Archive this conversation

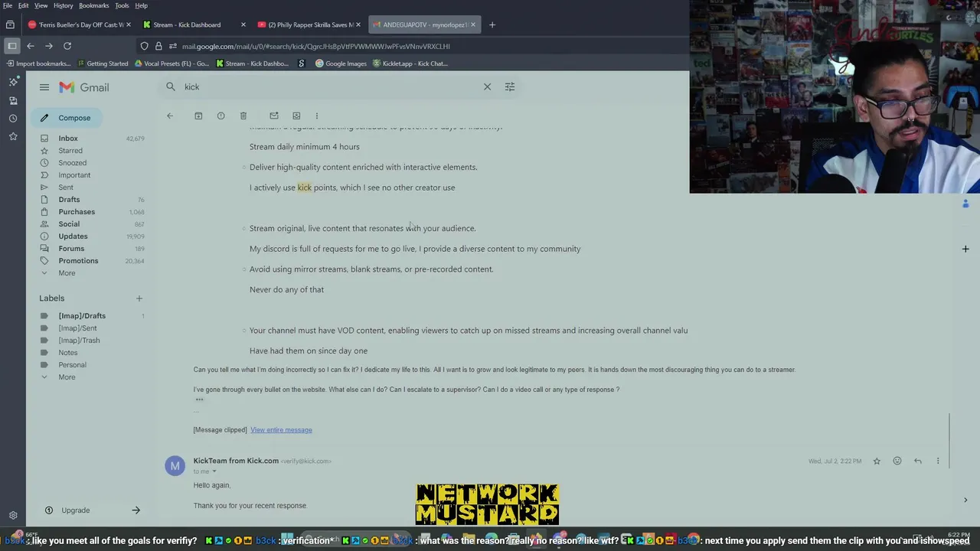click(x=198, y=116)
